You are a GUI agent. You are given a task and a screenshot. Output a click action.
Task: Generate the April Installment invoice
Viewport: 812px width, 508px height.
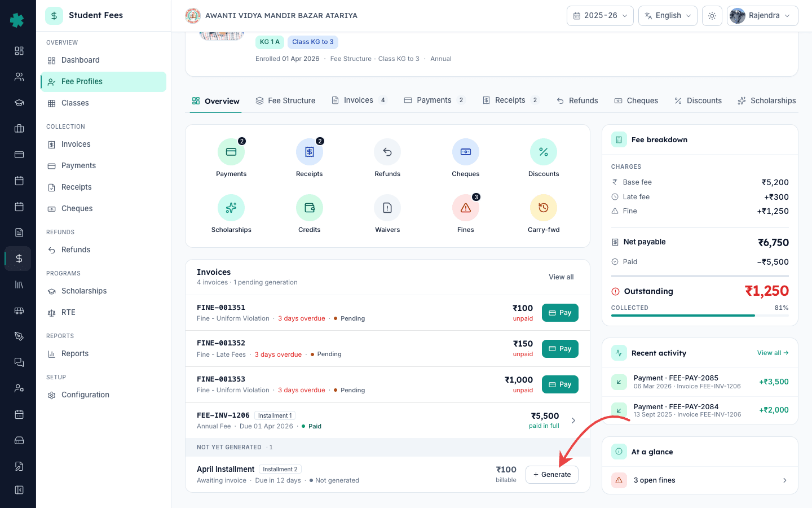point(552,475)
